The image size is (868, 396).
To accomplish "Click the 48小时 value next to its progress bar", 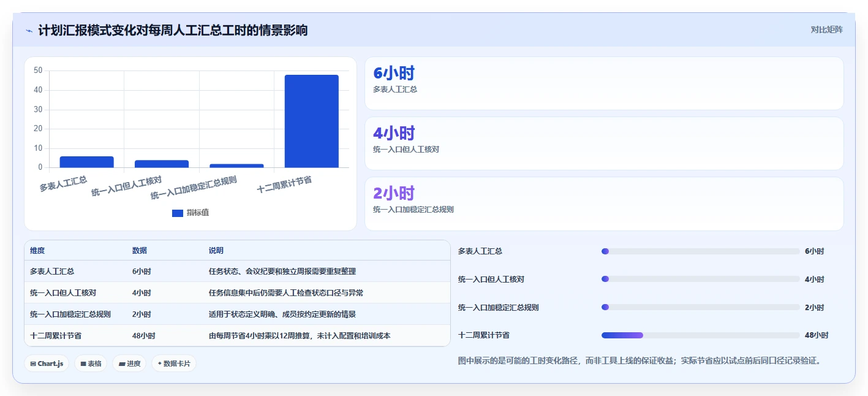I will 817,335.
